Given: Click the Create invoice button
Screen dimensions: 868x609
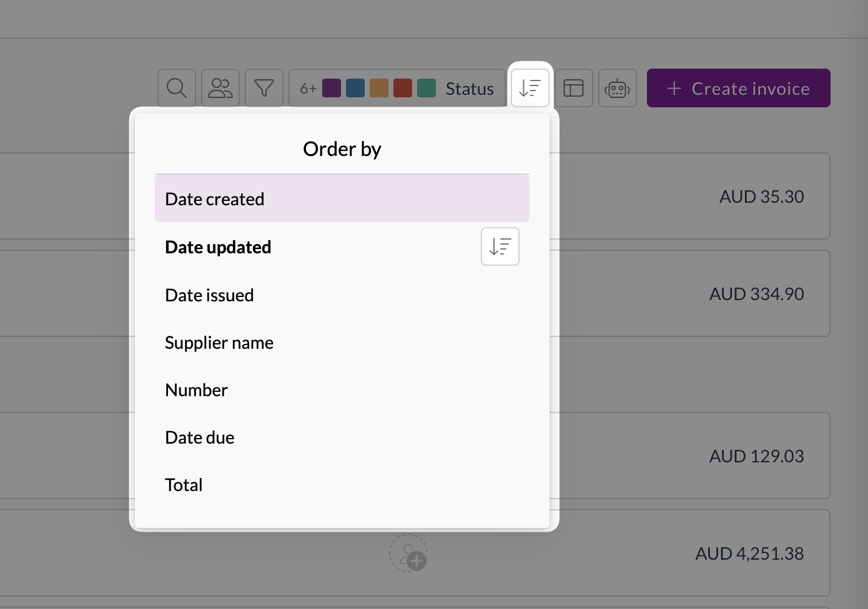Looking at the screenshot, I should (x=739, y=88).
